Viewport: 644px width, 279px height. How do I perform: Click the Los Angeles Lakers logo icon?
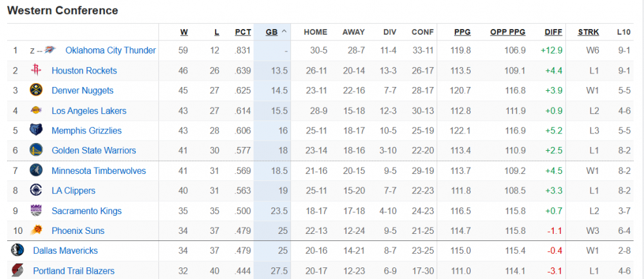(36, 110)
